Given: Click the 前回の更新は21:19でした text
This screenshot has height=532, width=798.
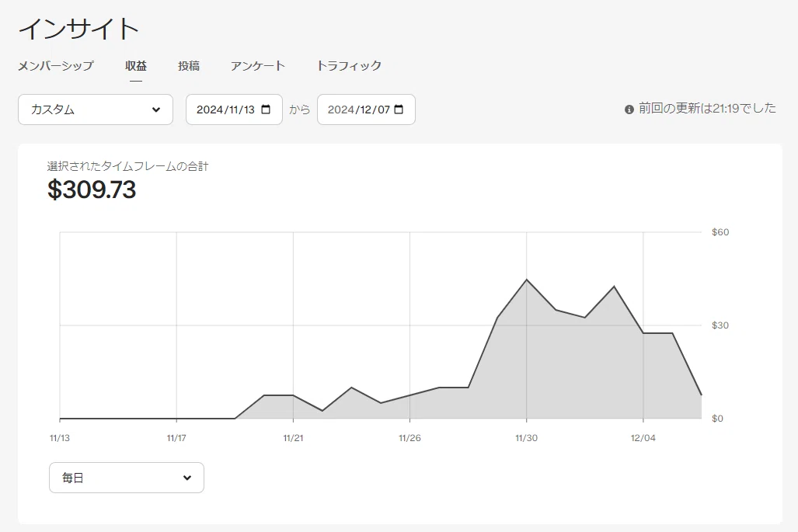Looking at the screenshot, I should tap(707, 108).
